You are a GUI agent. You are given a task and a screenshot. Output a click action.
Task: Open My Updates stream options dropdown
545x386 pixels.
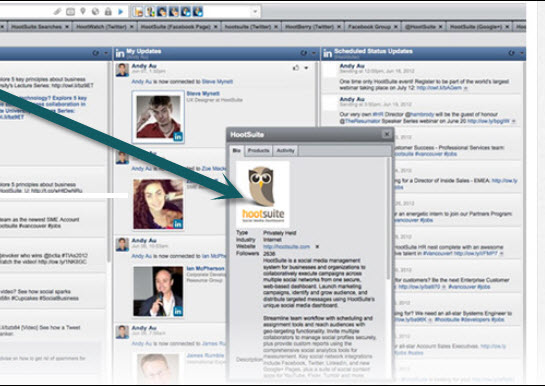314,53
